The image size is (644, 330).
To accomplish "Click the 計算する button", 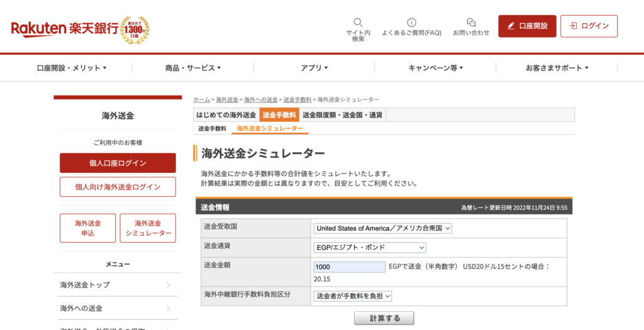I will tap(384, 318).
